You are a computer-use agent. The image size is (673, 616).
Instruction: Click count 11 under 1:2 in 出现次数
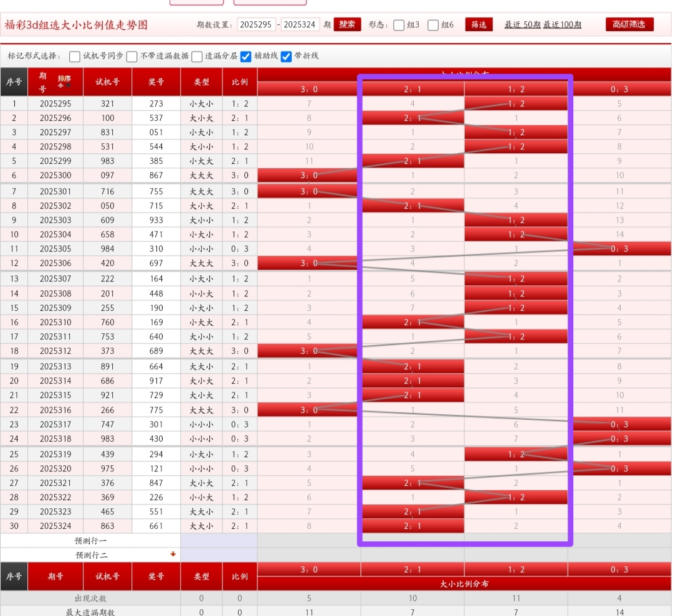click(x=516, y=598)
